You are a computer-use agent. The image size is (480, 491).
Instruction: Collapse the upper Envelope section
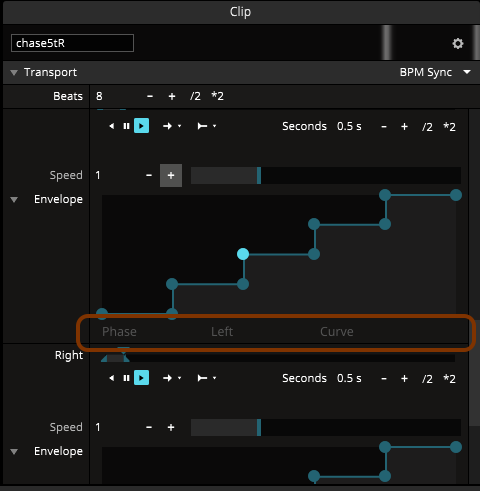point(14,200)
